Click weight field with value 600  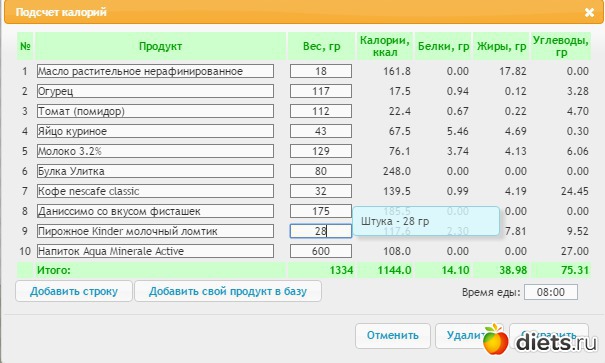321,251
